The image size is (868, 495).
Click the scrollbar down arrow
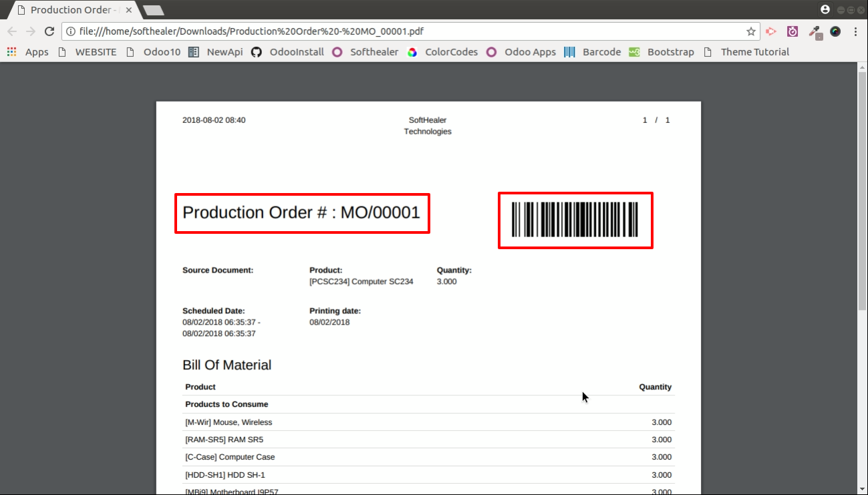862,490
